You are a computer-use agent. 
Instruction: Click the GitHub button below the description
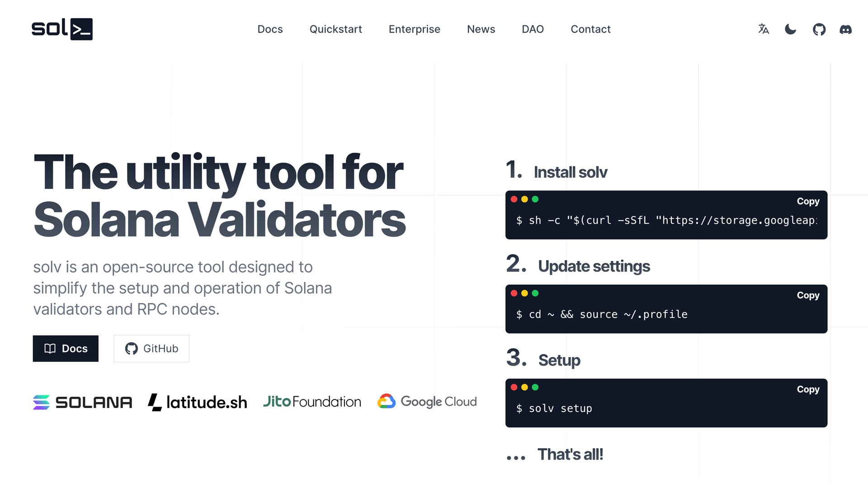(151, 348)
